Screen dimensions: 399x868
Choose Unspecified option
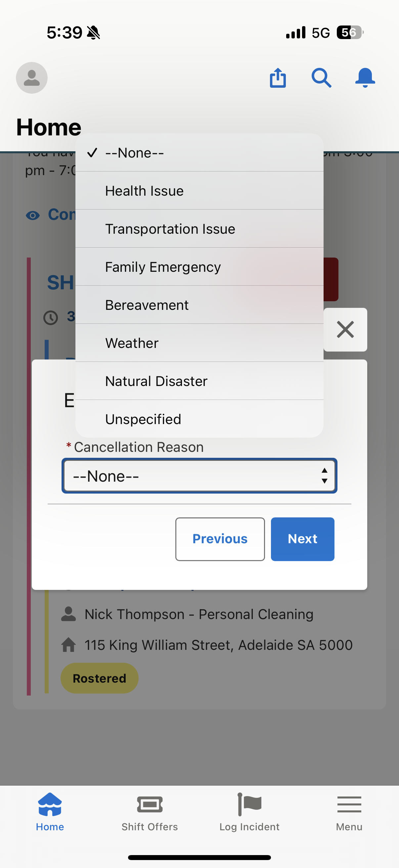point(199,419)
